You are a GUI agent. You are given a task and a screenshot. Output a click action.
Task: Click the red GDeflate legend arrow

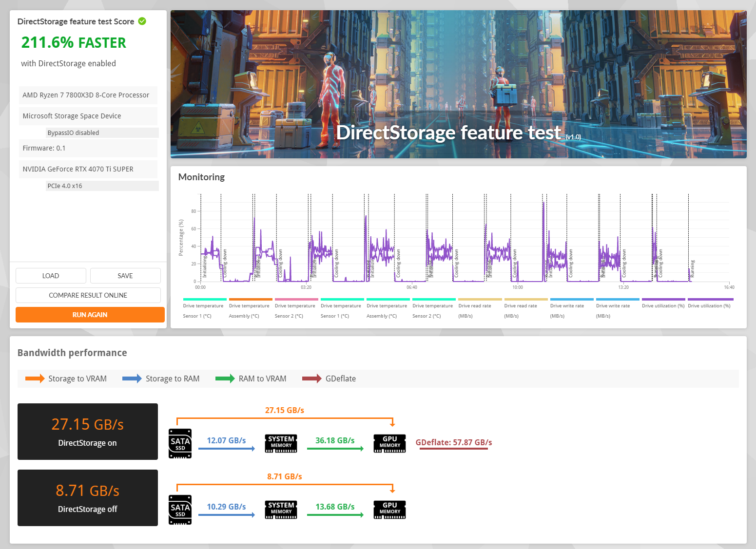[x=312, y=379]
